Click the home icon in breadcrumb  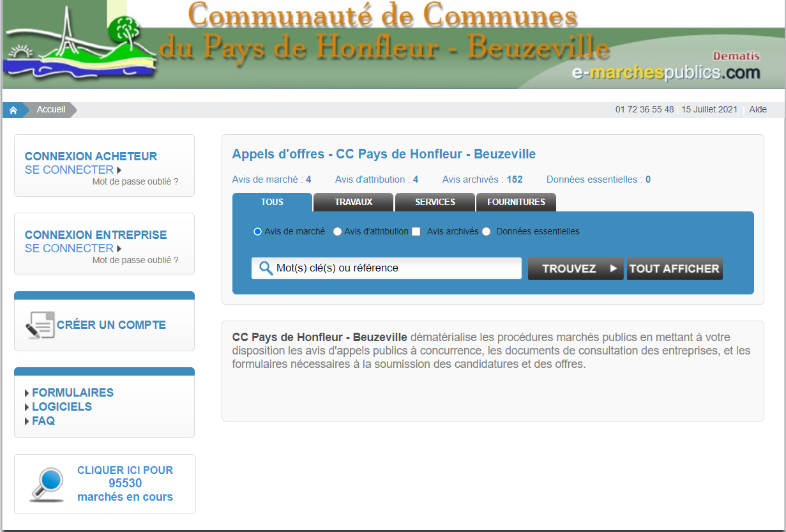[x=13, y=110]
